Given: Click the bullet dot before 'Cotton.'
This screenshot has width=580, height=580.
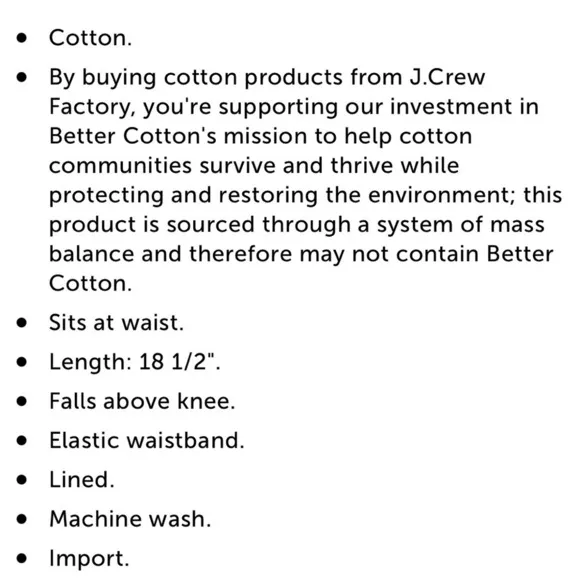Looking at the screenshot, I should coord(22,38).
